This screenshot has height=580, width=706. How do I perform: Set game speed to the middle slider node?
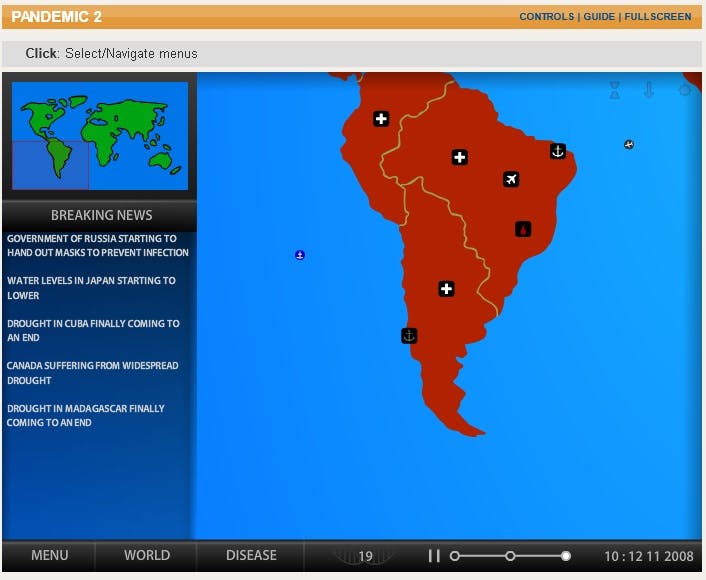(x=510, y=556)
